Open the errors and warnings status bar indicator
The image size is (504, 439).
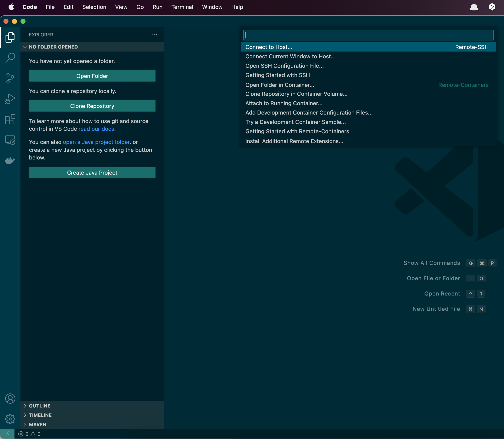click(30, 434)
